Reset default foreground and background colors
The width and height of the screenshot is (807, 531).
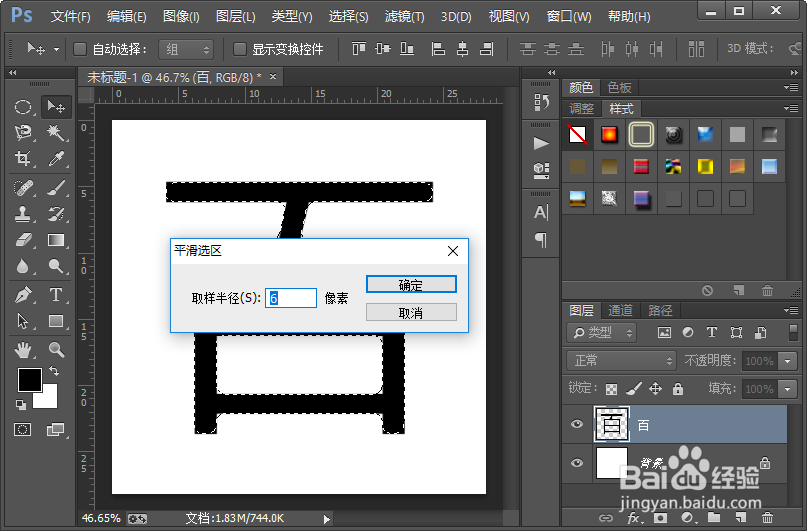pos(21,405)
